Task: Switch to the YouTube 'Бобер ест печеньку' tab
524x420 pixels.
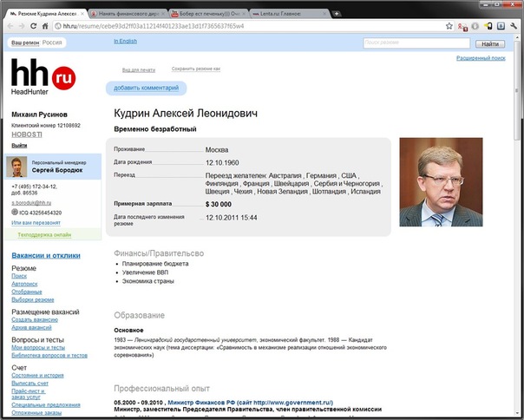Action: (209, 14)
